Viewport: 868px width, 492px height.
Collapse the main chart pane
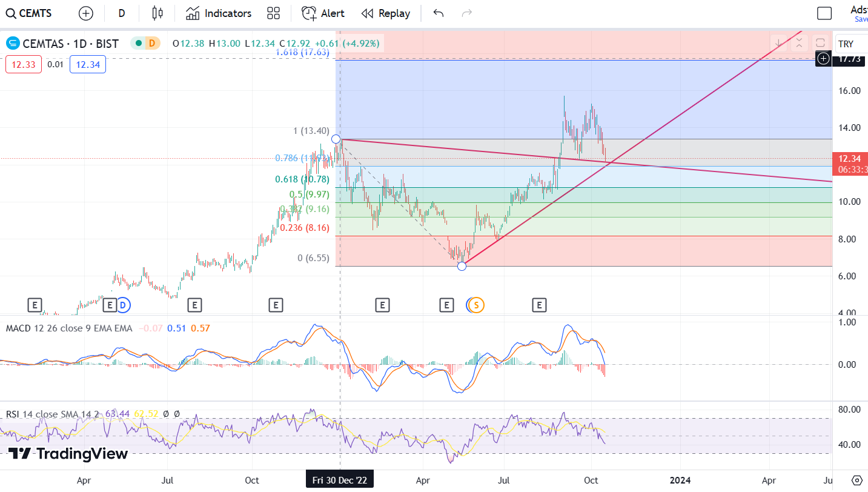[799, 42]
